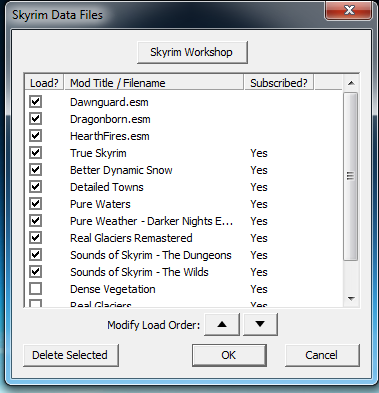Select the Pure Waters mod name
This screenshot has height=393, width=379.
[100, 204]
